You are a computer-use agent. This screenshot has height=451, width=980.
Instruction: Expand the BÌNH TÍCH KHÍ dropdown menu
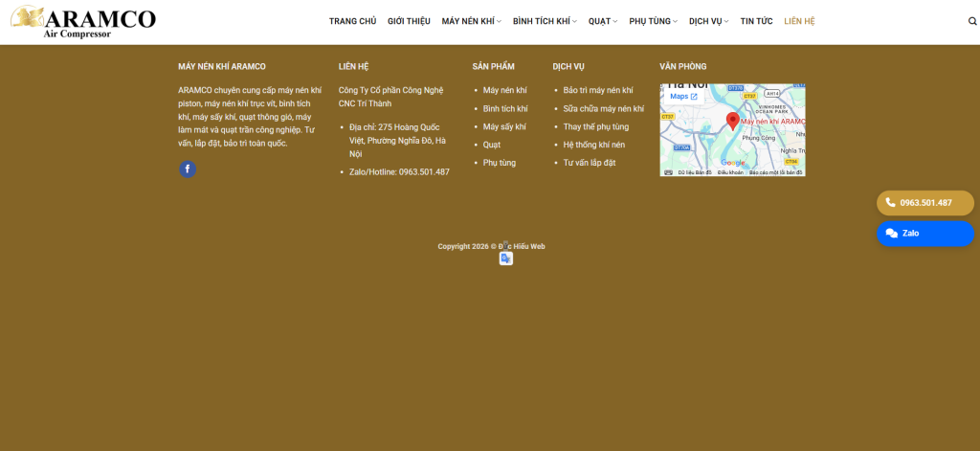[x=545, y=21]
